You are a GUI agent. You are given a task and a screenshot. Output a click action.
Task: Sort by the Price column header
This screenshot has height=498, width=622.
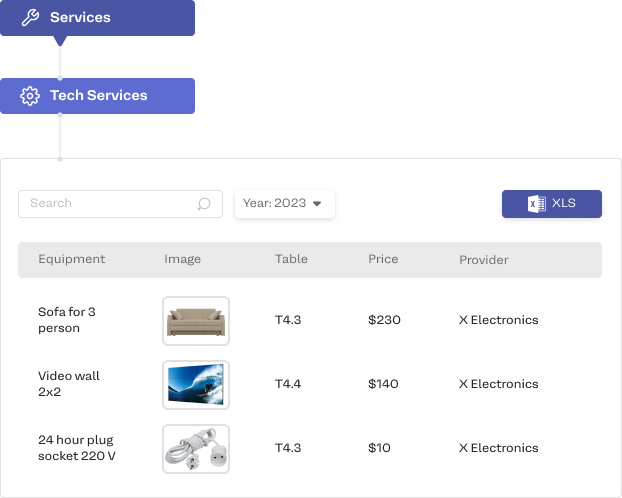(383, 259)
